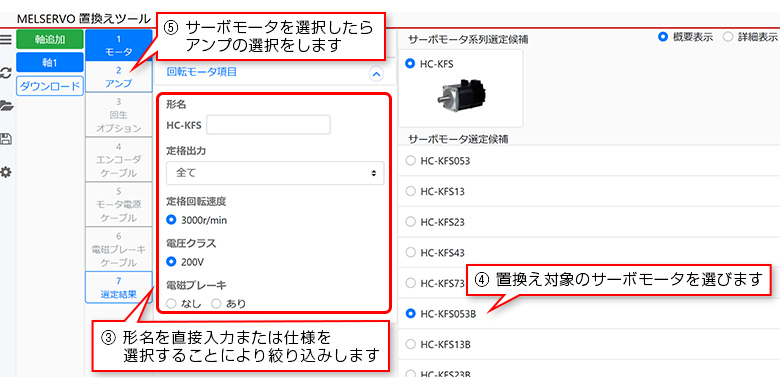The image size is (780, 378).
Task: Open step 3 回生オプション tab
Action: tap(119, 115)
